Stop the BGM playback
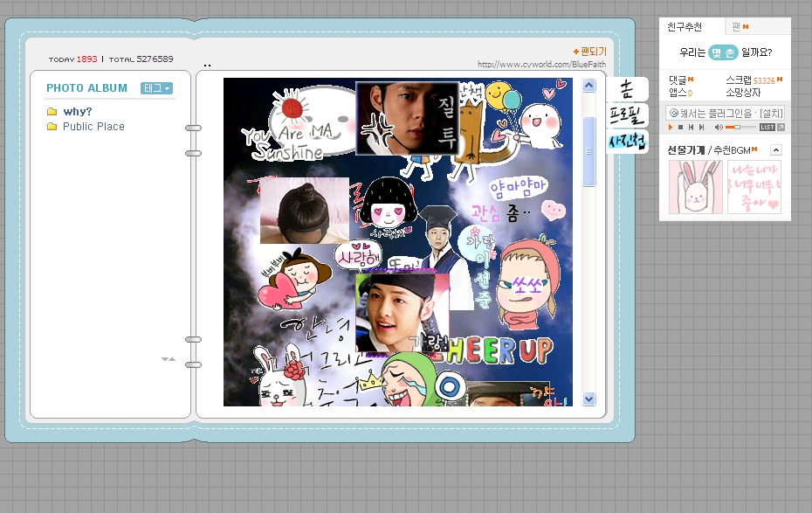812x513 pixels. (680, 127)
